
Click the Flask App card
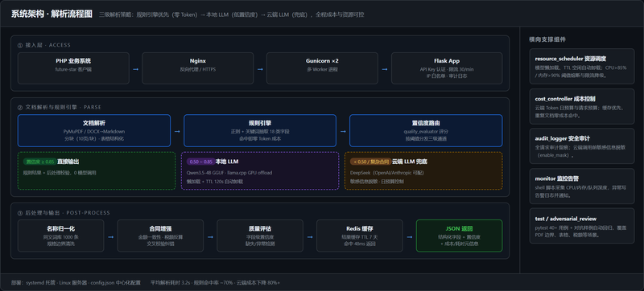click(447, 68)
